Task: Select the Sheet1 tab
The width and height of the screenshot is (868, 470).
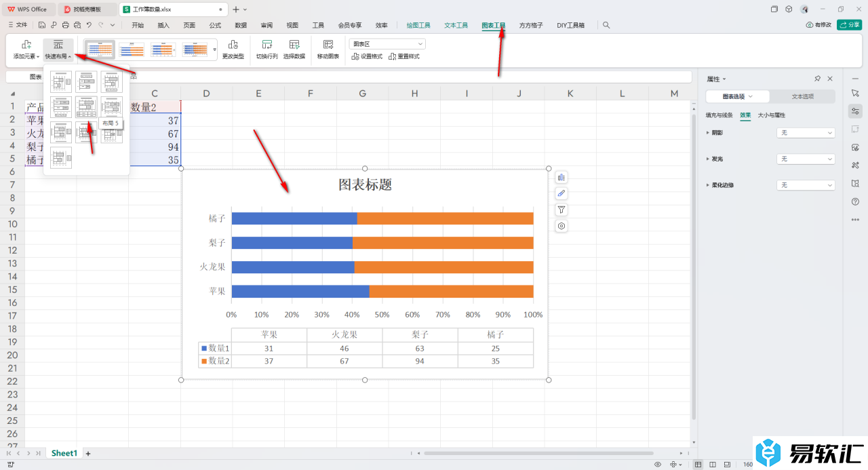Action: coord(64,453)
